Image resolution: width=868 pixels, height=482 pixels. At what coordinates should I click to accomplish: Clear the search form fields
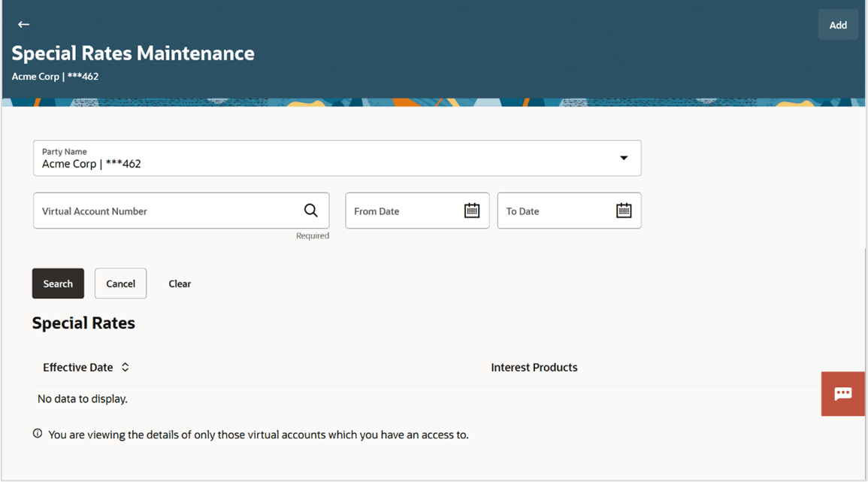pyautogui.click(x=180, y=283)
